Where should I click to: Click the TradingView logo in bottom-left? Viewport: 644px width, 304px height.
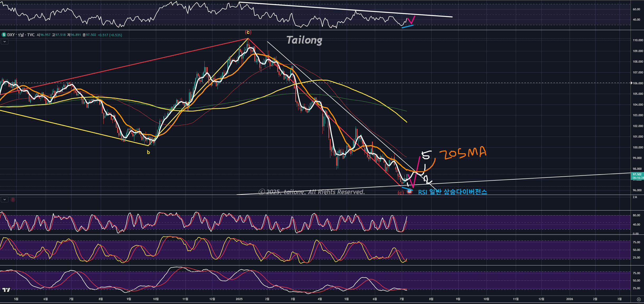point(6,290)
